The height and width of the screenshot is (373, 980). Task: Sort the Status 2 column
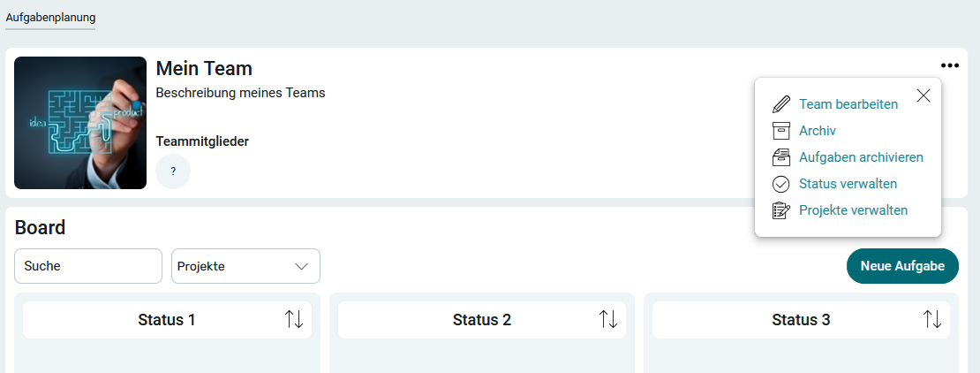(608, 319)
